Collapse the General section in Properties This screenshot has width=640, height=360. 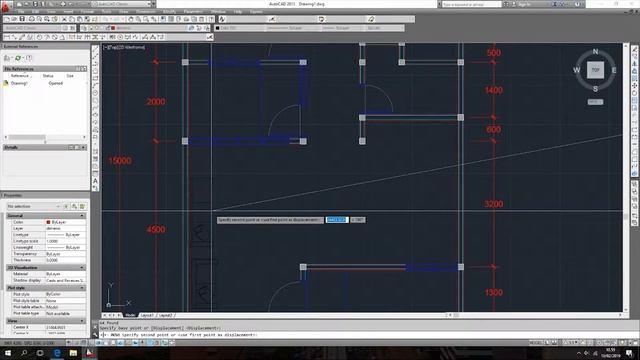[x=82, y=216]
